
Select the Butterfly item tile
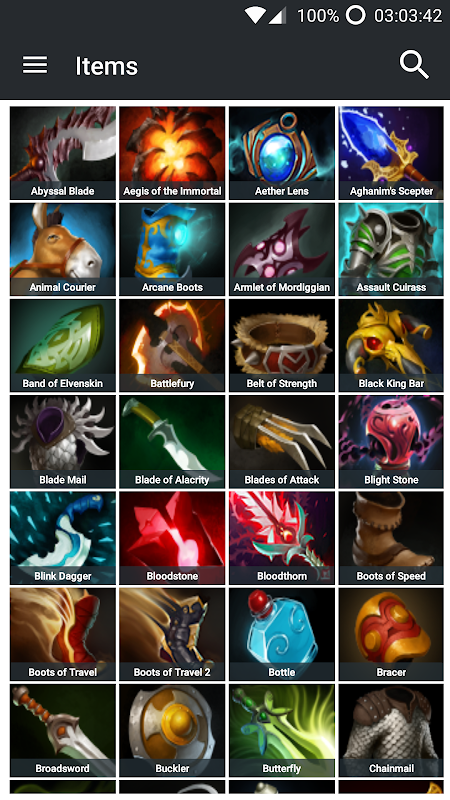click(x=282, y=731)
